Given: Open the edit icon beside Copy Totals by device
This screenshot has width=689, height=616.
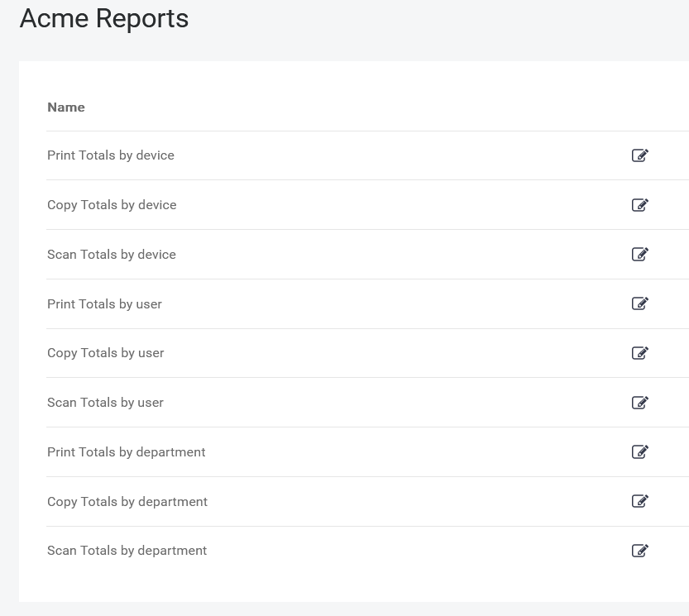Looking at the screenshot, I should click(640, 205).
